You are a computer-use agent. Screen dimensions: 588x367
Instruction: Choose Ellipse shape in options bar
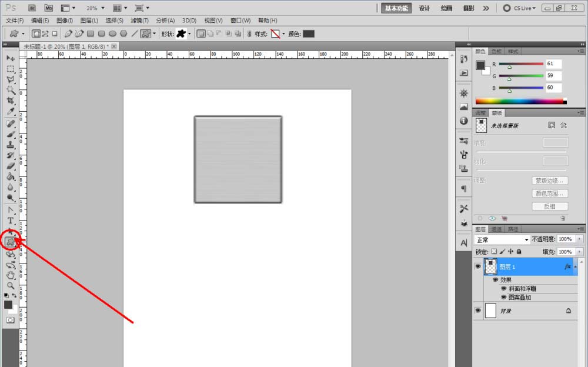[112, 34]
